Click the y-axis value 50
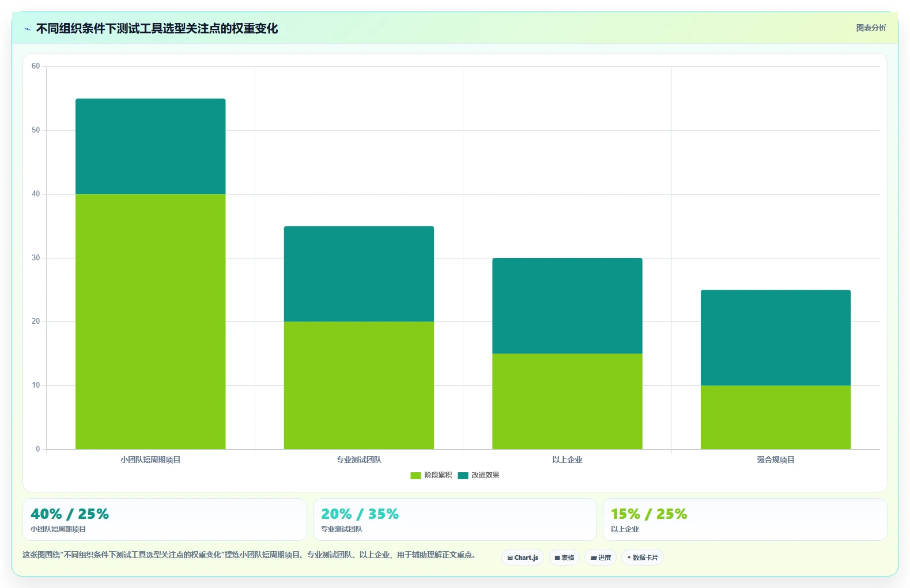The height and width of the screenshot is (588, 910). (x=36, y=130)
